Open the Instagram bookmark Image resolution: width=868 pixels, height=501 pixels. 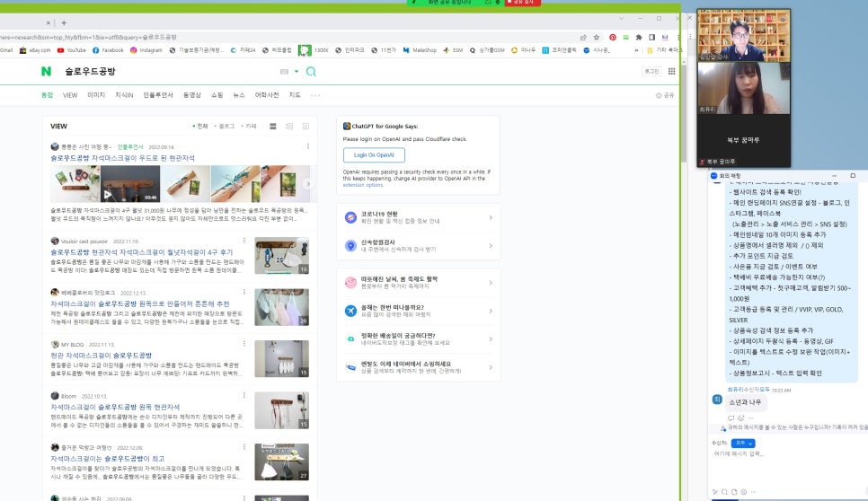(146, 49)
